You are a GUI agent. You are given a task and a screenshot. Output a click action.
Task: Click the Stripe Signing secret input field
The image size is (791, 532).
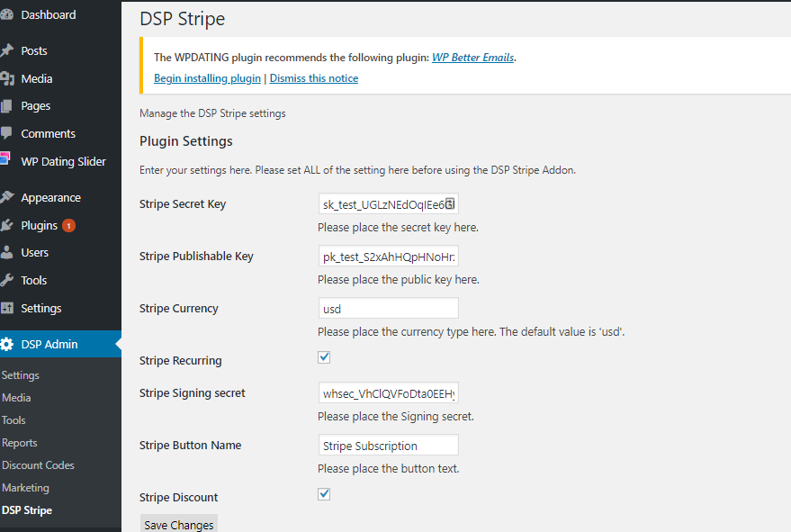point(389,393)
